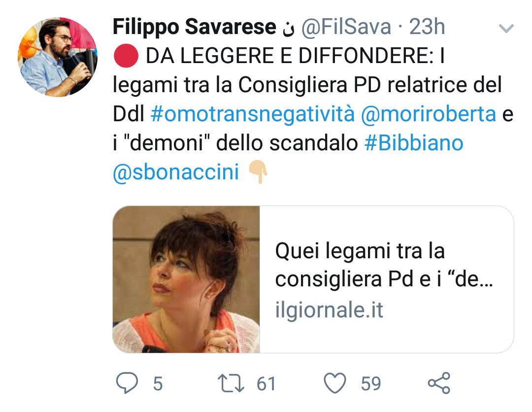Screen dimensions: 532x412
Task: Open the #Bibbiano hashtag
Action: coord(414,142)
